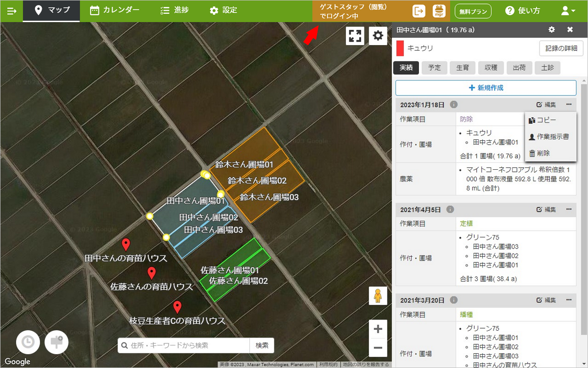
Task: Click the logout icon in header
Action: [419, 10]
